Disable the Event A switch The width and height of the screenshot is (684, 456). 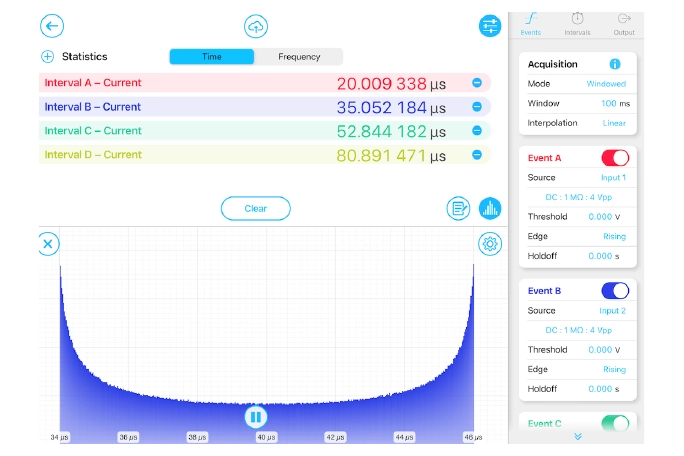[615, 158]
